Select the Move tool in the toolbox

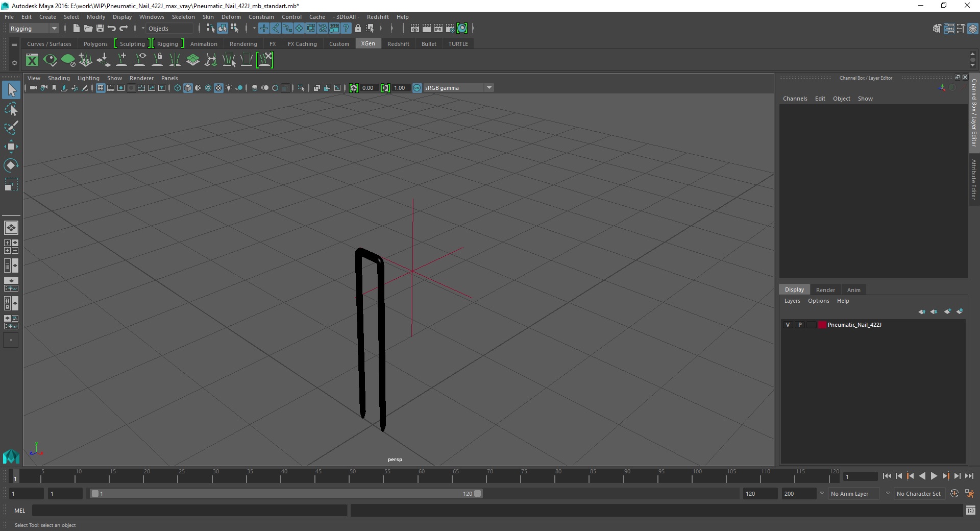[11, 147]
